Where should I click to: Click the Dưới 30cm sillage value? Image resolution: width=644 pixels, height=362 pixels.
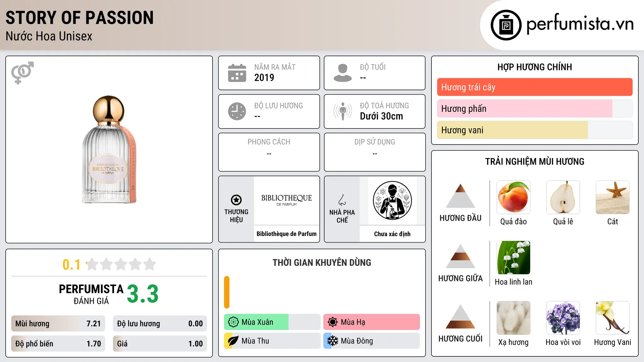[381, 116]
